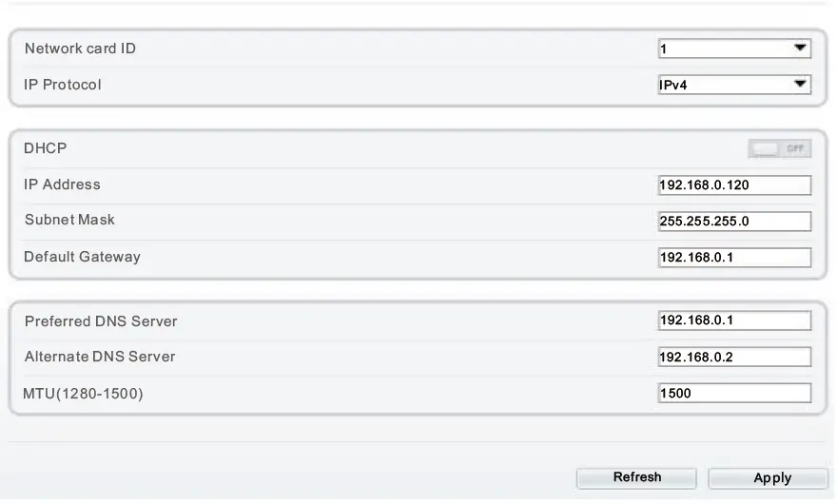Select the Alternate DNS Server input field
Image resolution: width=837 pixels, height=504 pixels.
[734, 358]
